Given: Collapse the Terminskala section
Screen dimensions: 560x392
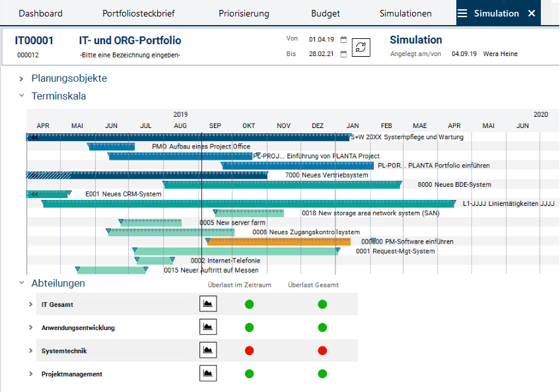Looking at the screenshot, I should coord(22,96).
